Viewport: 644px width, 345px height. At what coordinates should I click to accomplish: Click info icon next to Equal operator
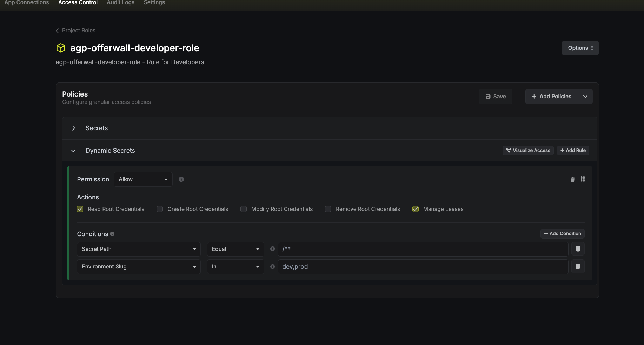coord(272,249)
